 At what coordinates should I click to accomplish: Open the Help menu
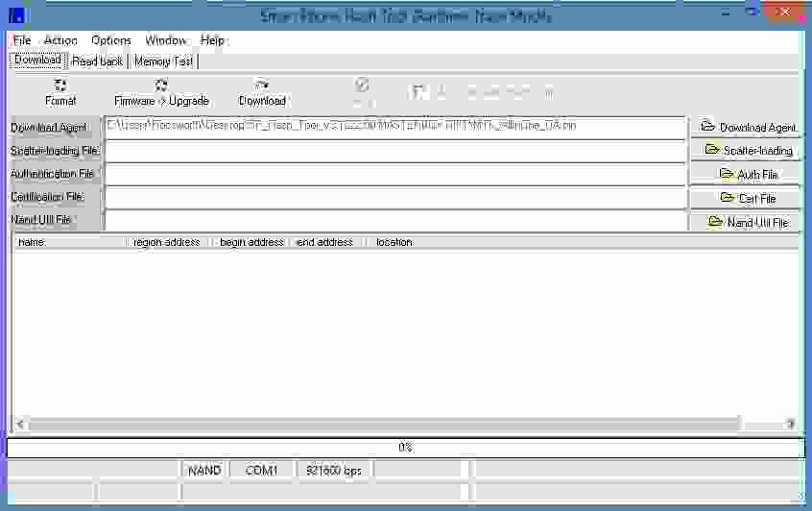[x=212, y=40]
